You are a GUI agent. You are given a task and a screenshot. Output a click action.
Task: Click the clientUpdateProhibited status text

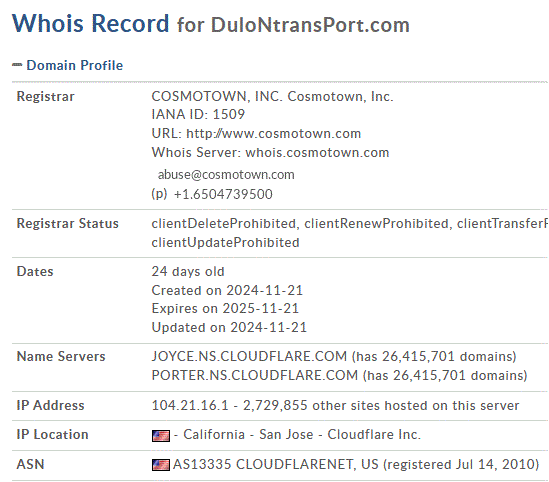coord(225,242)
